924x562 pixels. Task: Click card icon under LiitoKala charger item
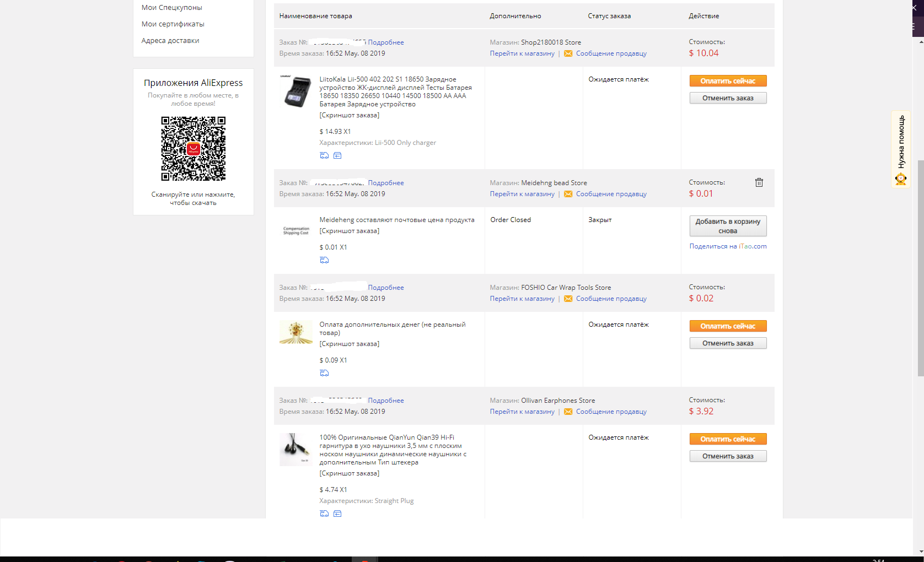coord(337,155)
